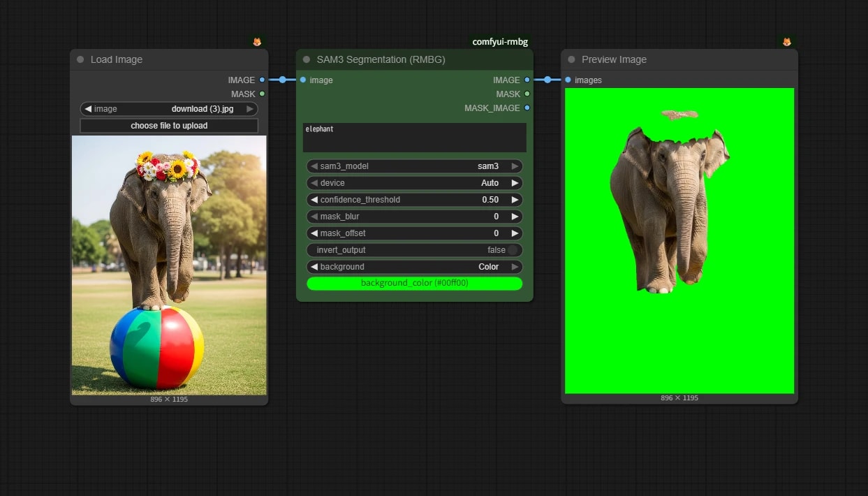Click the MASK_IMAGE output socket on SAM3 node
Viewport: 868px width, 496px height.
[x=527, y=108]
